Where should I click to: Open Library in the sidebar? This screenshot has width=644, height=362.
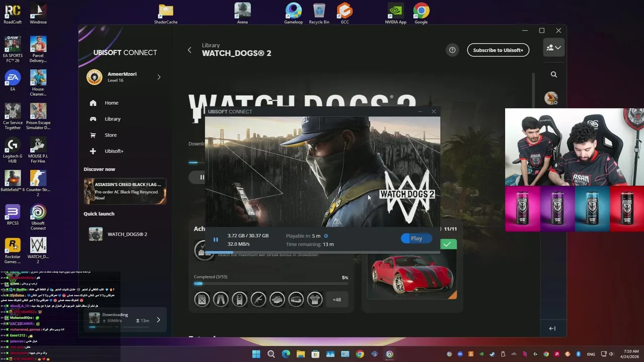click(113, 119)
